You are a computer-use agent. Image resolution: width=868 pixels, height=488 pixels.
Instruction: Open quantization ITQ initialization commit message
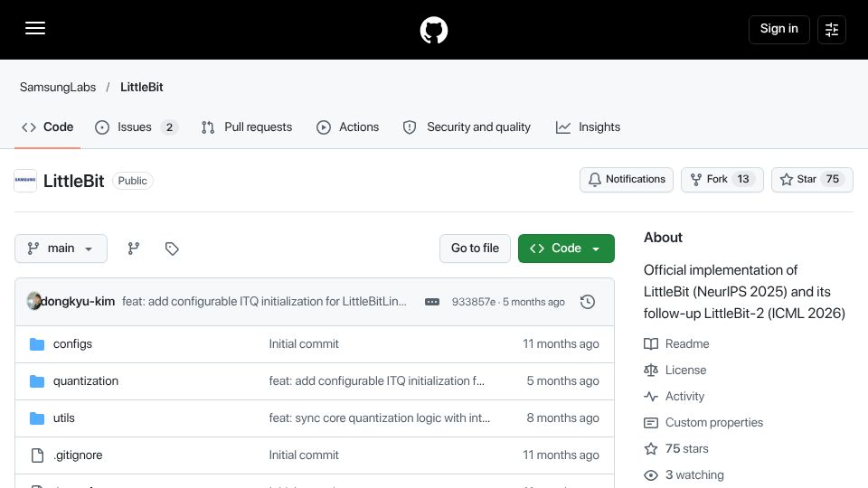376,381
